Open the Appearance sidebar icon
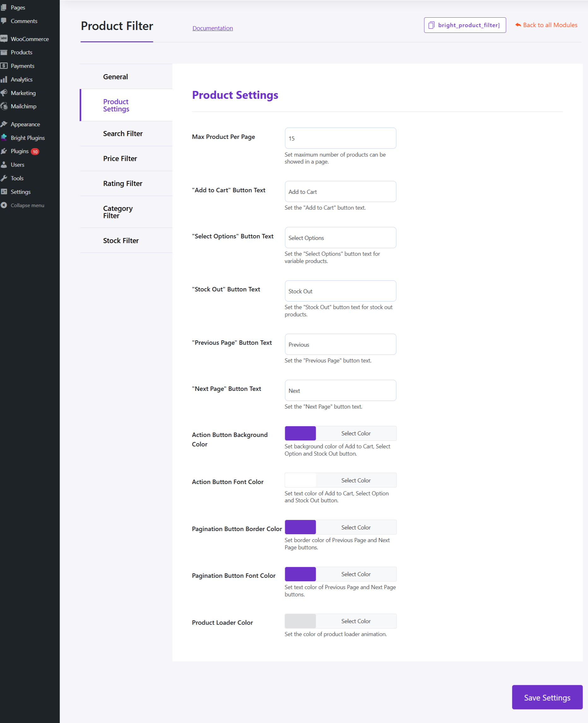 click(4, 124)
